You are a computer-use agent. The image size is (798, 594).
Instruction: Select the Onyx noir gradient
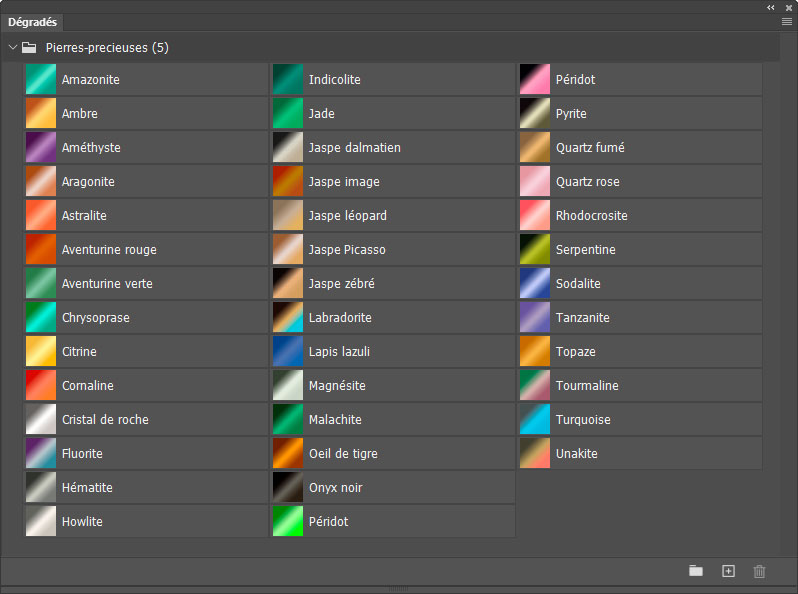click(288, 488)
